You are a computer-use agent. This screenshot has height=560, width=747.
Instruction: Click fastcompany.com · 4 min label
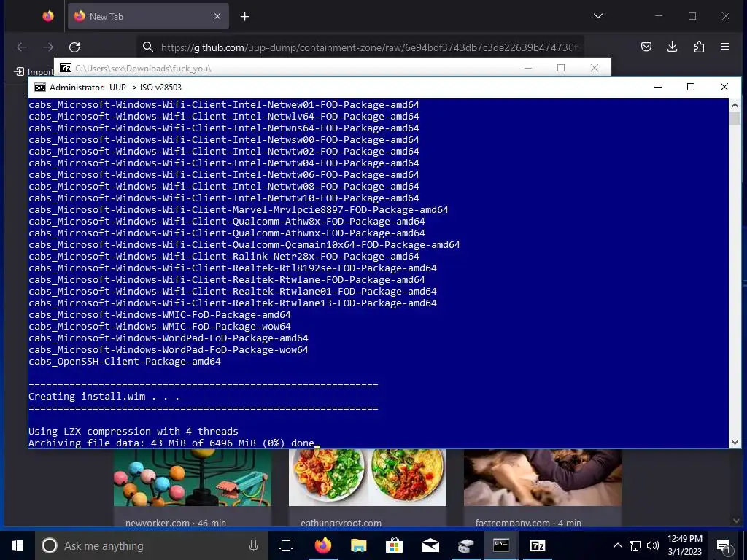528,523
